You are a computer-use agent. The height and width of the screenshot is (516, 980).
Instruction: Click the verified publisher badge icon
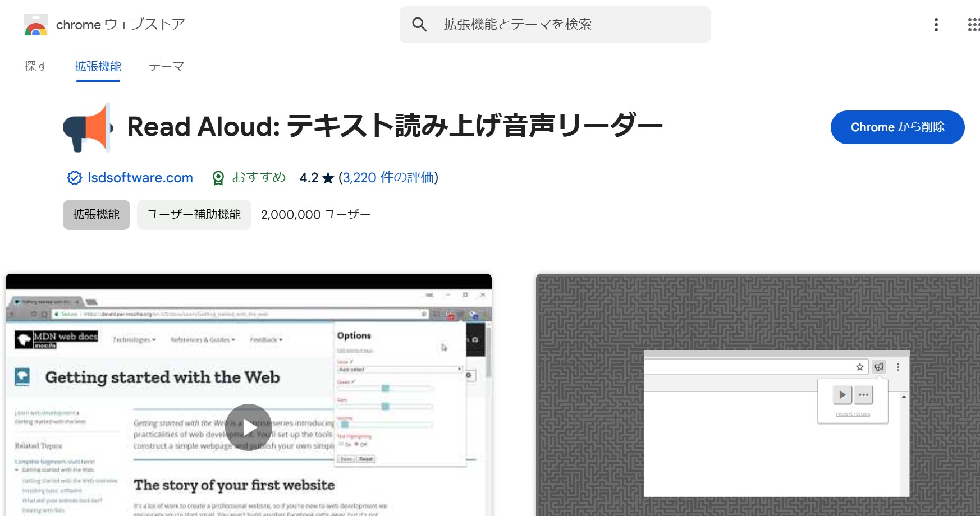point(75,178)
